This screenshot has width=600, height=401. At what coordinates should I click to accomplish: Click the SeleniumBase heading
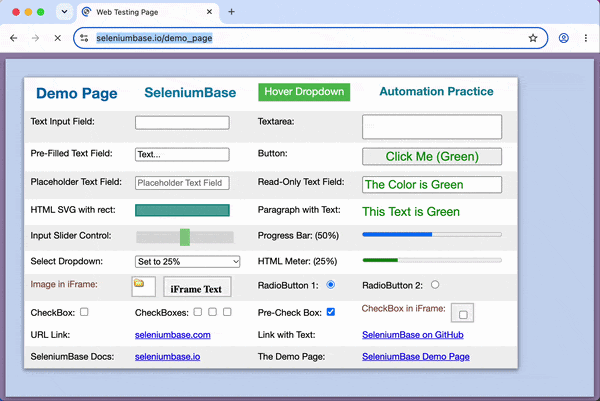click(x=190, y=93)
